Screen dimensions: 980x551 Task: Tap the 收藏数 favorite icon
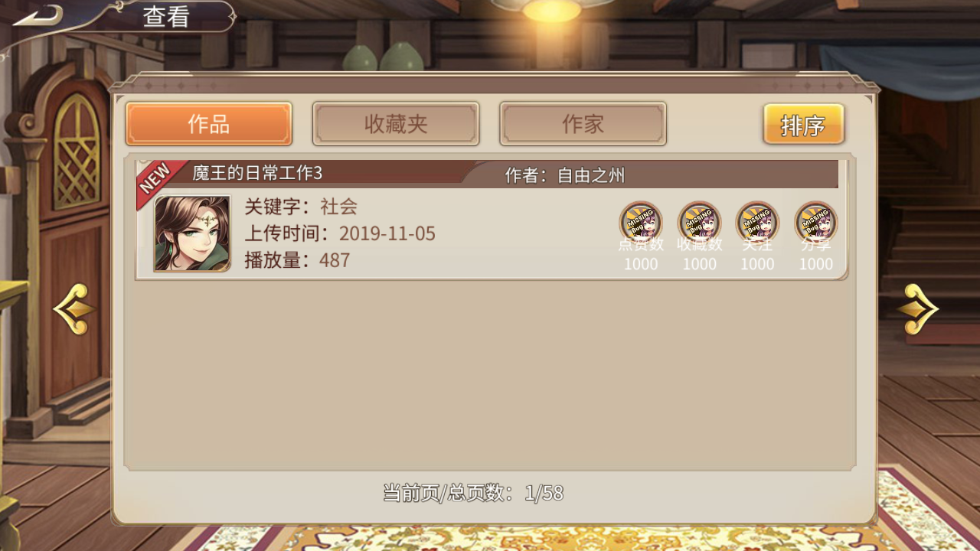click(x=700, y=223)
